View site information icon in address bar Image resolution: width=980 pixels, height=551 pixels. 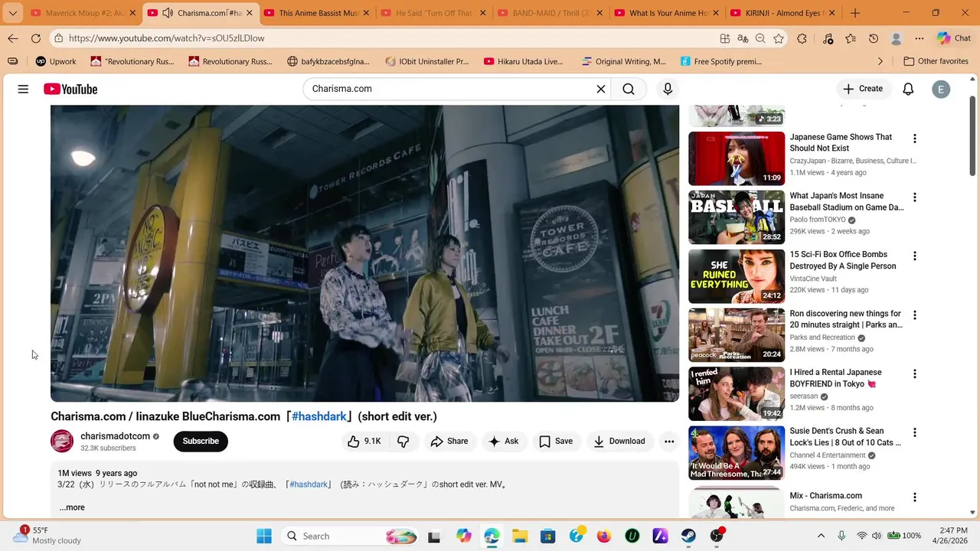point(58,38)
